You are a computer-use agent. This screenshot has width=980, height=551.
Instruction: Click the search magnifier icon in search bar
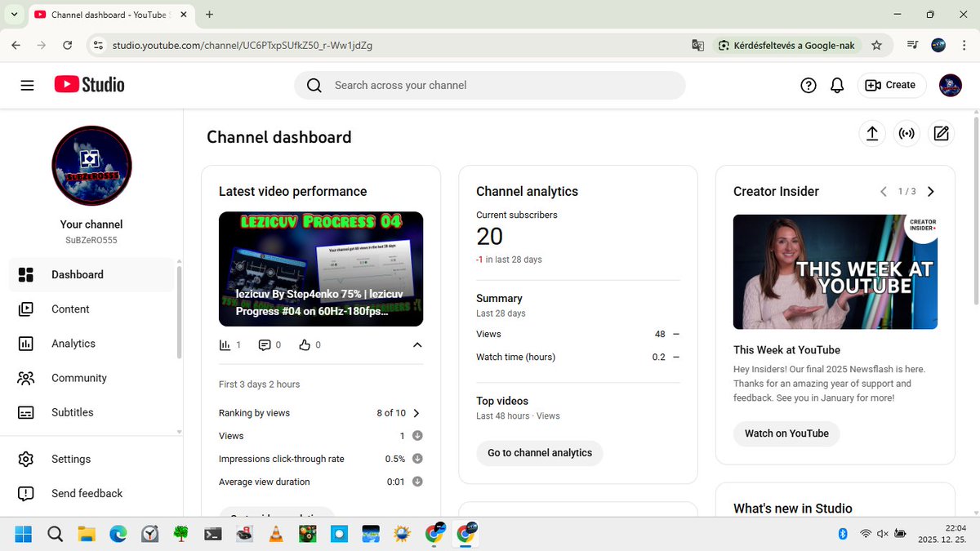click(x=314, y=85)
